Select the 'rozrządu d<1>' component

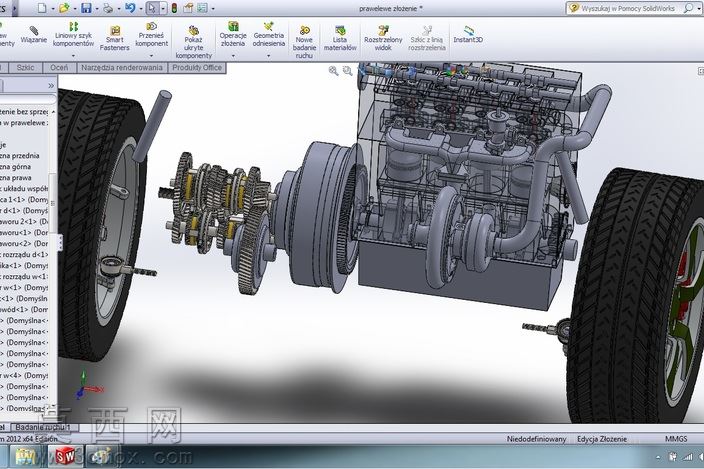point(24,254)
